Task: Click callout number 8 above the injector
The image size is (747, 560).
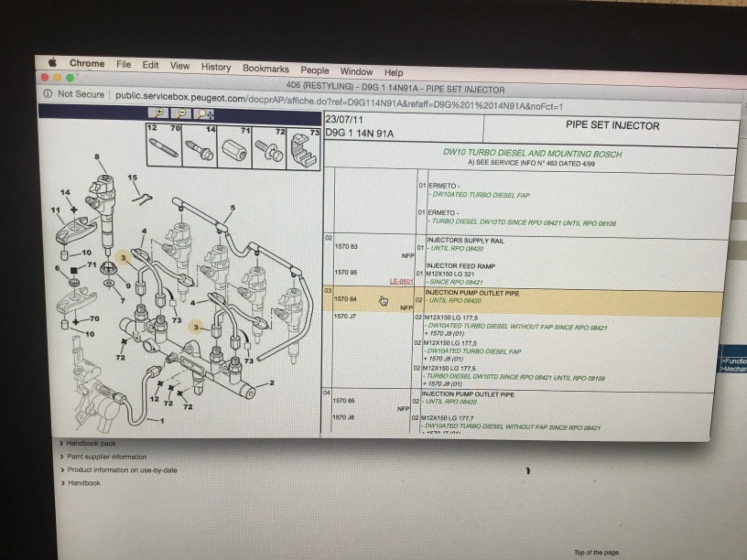Action: pos(97,157)
